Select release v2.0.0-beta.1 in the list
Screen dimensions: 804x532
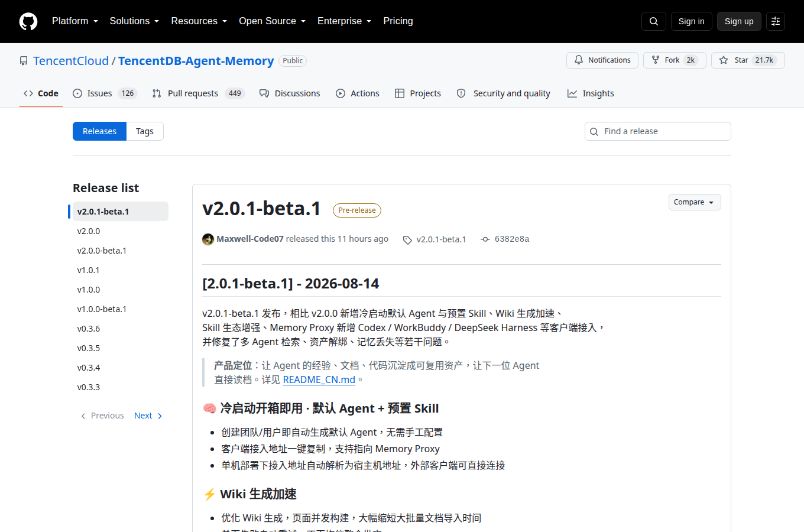pos(121,251)
